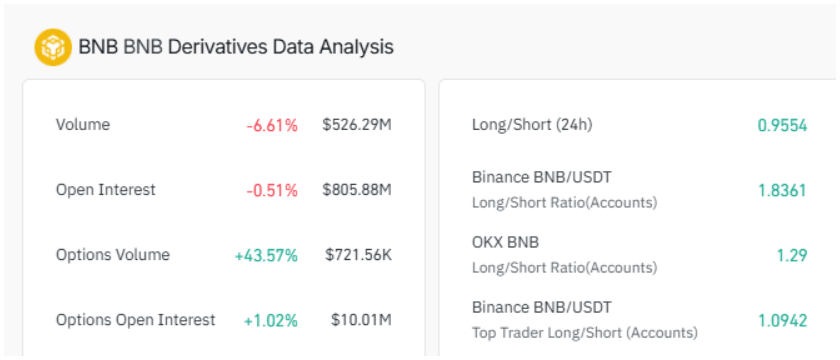Click the BNB coin logo icon
This screenshot has width=840, height=360.
coord(53,47)
